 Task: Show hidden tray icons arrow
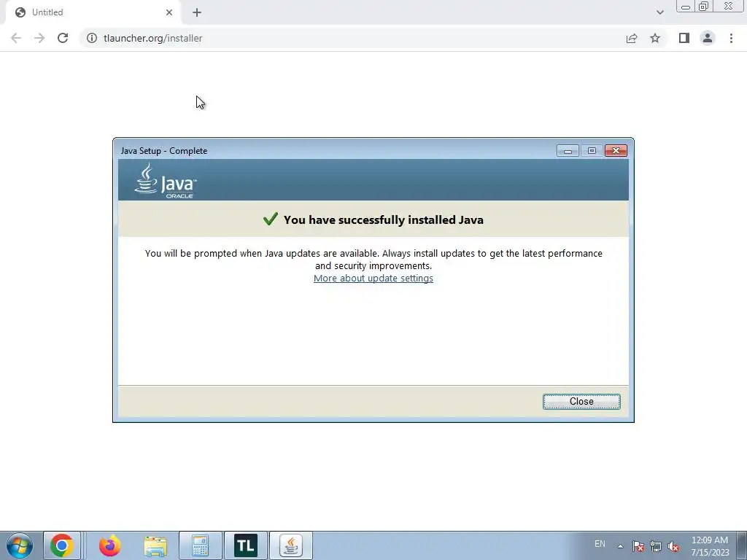[x=620, y=546]
